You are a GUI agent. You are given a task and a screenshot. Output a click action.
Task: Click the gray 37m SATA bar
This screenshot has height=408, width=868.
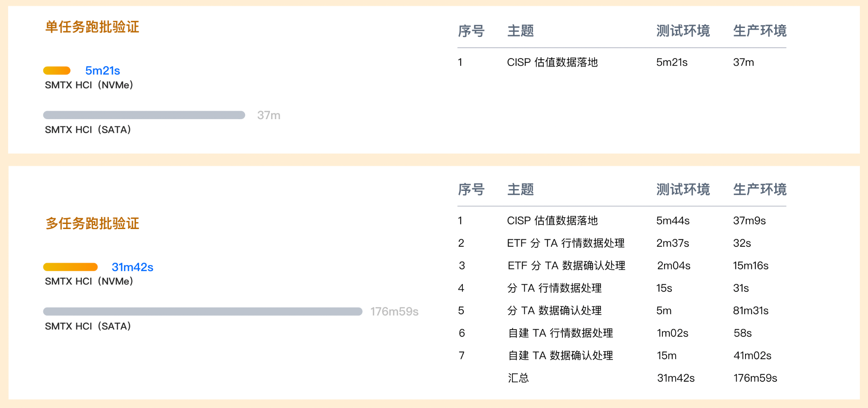pyautogui.click(x=144, y=115)
